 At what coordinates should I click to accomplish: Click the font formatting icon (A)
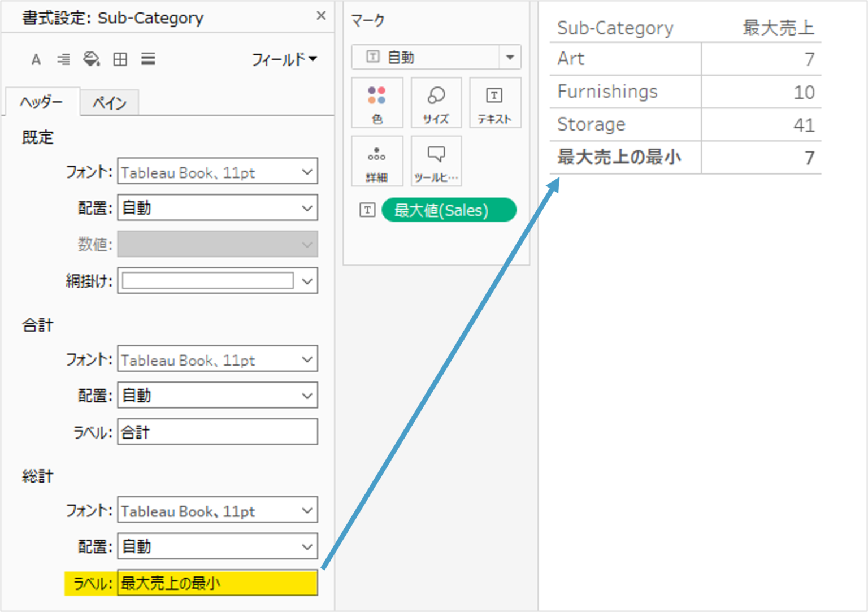tap(36, 58)
